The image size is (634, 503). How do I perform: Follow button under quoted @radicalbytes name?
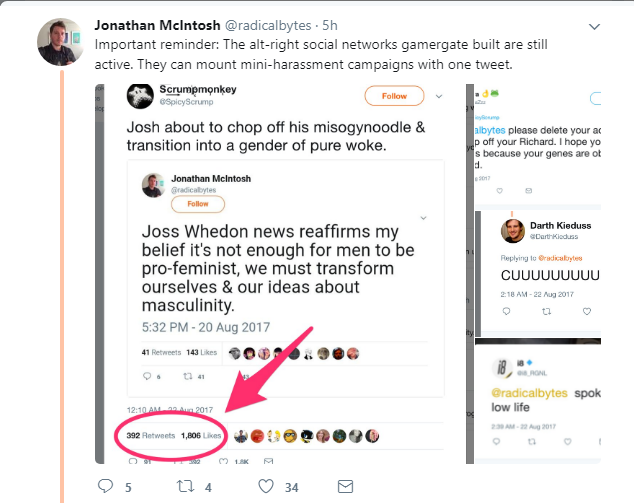pos(198,204)
